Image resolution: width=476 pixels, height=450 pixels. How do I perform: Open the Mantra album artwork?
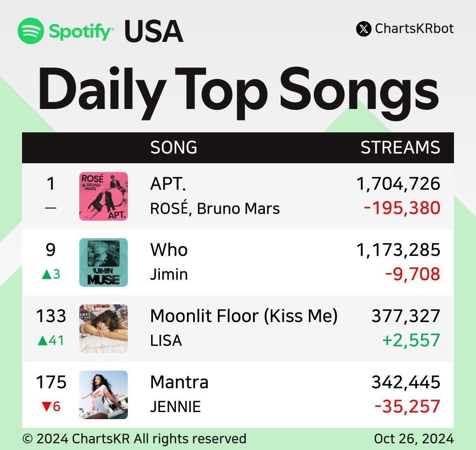pyautogui.click(x=104, y=395)
